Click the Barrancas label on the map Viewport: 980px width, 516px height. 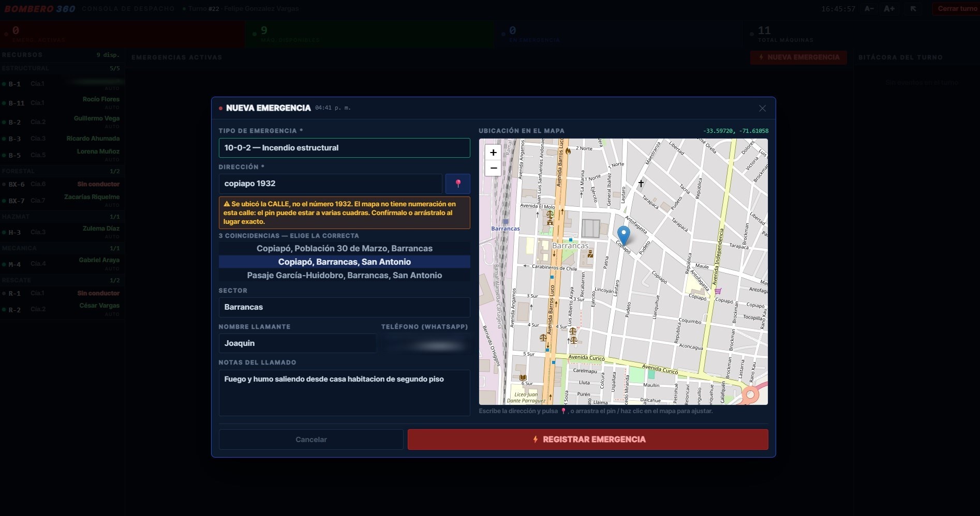(x=570, y=246)
